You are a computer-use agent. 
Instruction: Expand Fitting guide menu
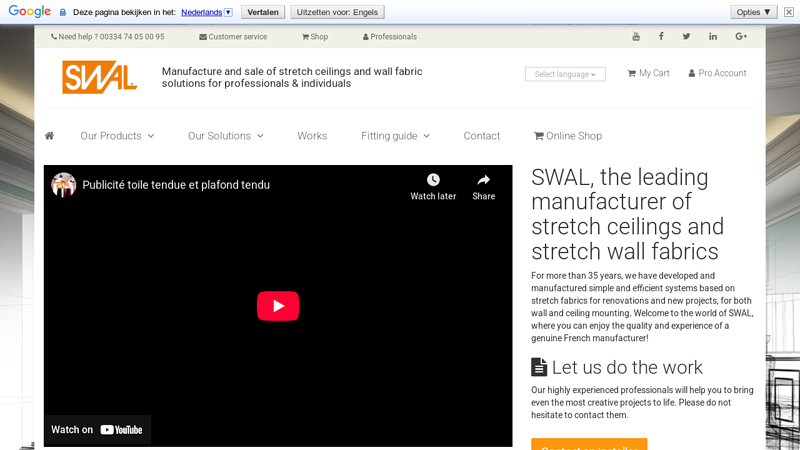[395, 136]
